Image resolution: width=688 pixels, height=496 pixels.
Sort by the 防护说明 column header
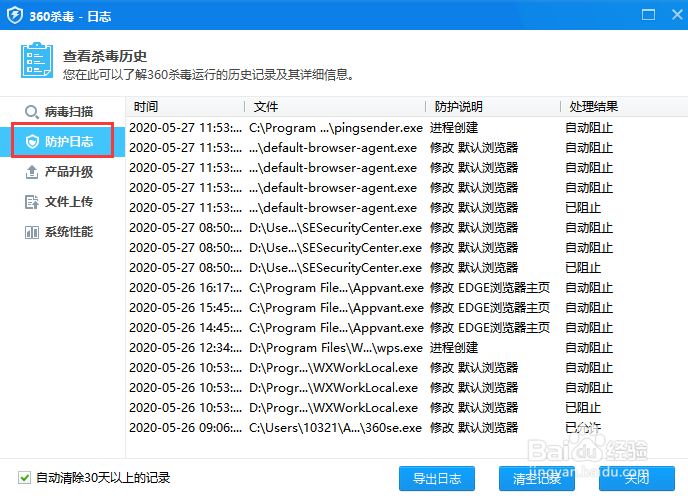click(x=493, y=106)
